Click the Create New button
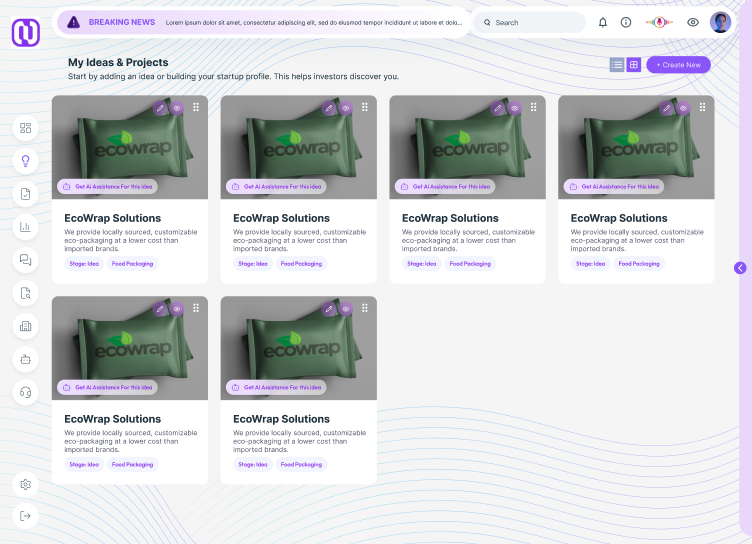Screen dimensions: 752x544 click(678, 65)
